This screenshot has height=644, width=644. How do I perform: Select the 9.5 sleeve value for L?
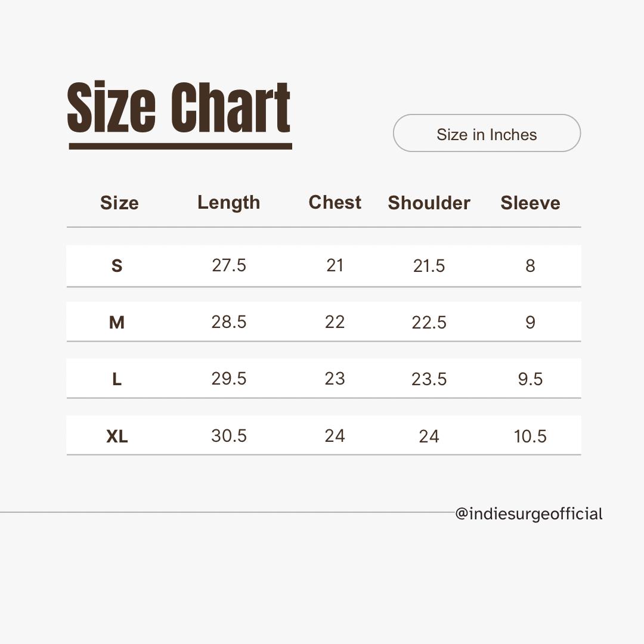click(530, 379)
